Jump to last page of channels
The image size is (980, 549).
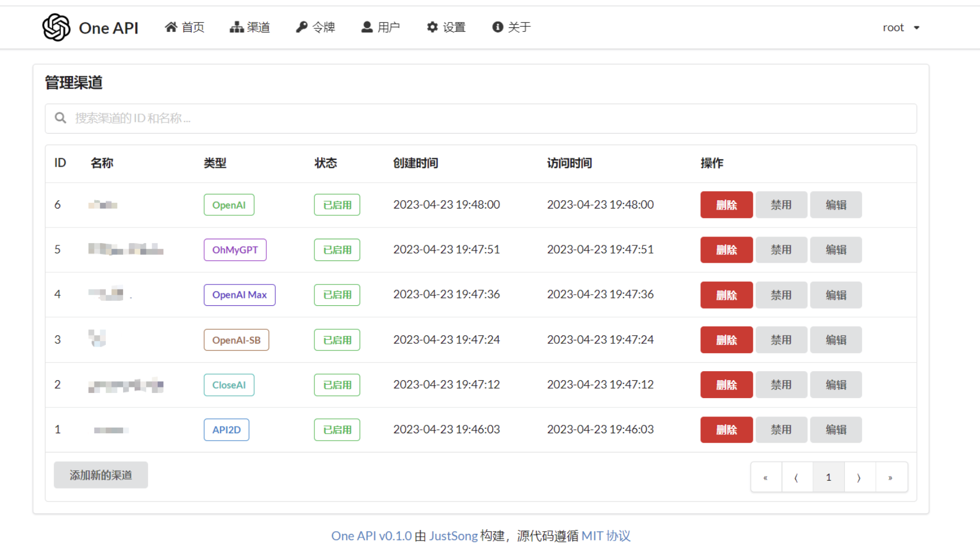tap(891, 477)
